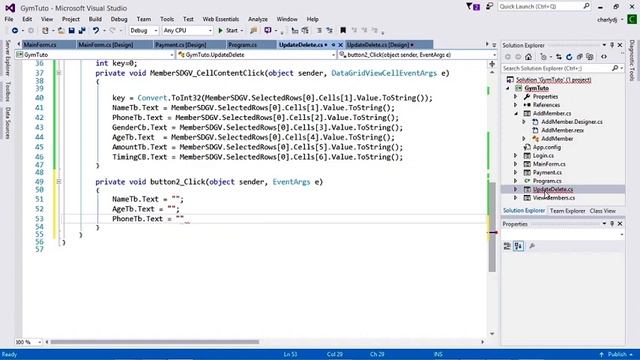Click the Publish button in status bar
Screen dimensions: 640x360
point(617,354)
